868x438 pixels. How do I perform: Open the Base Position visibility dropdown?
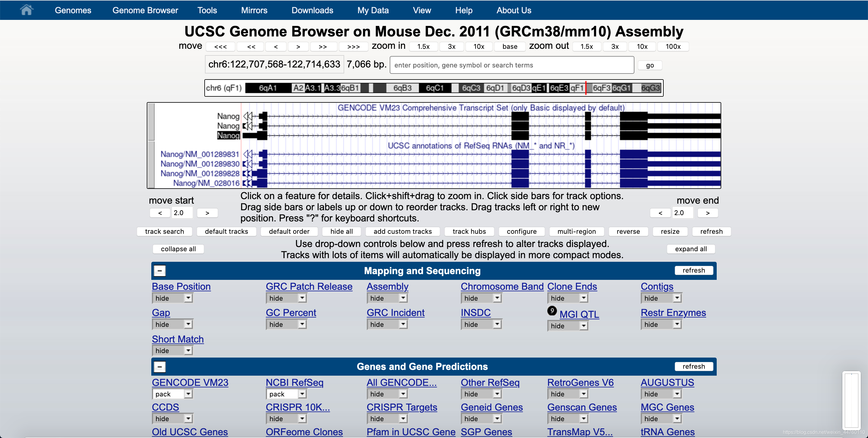pos(172,298)
